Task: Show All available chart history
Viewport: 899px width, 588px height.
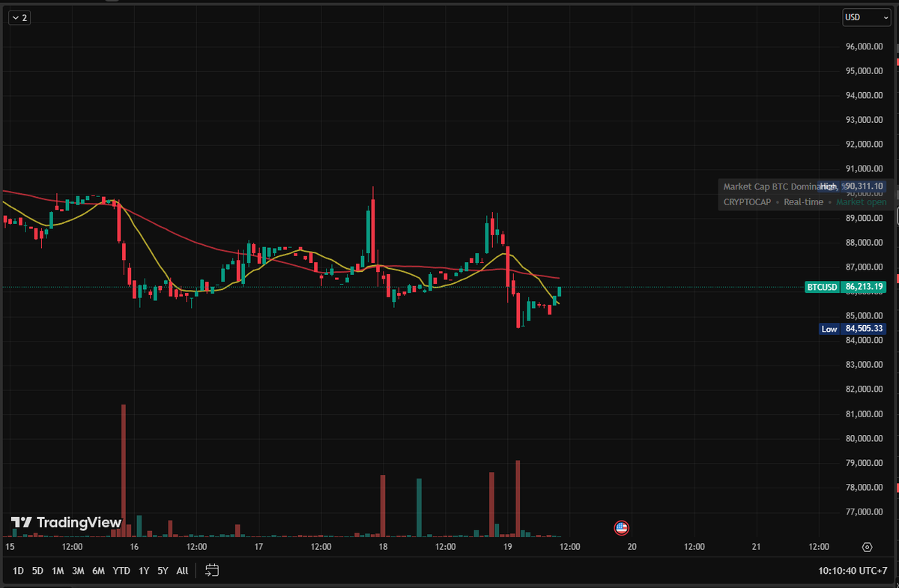Action: [182, 571]
